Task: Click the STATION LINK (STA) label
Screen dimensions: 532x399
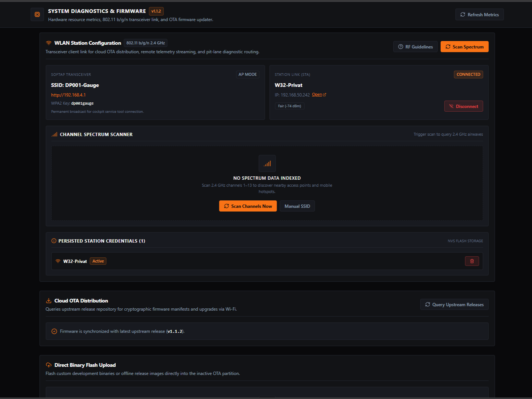Action: click(292, 75)
